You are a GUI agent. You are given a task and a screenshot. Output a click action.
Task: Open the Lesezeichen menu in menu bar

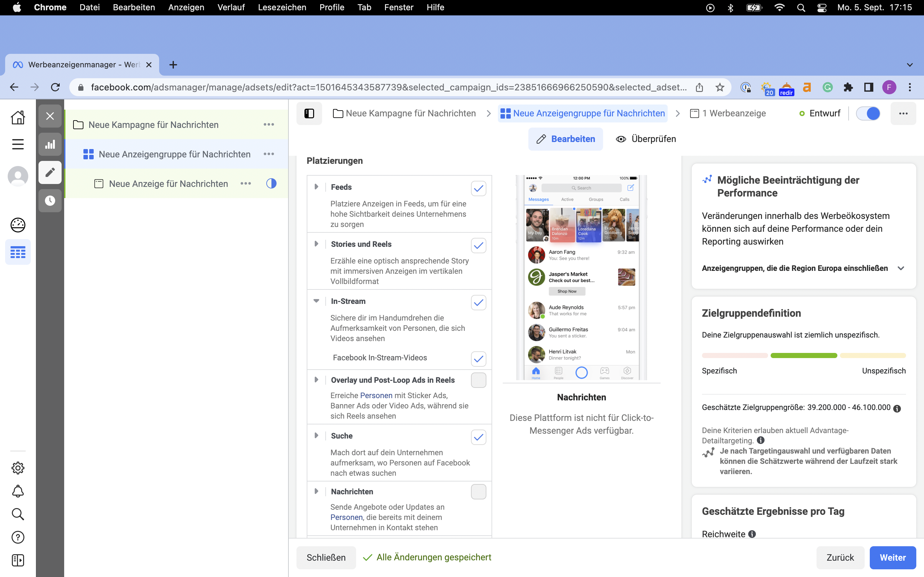coord(282,7)
